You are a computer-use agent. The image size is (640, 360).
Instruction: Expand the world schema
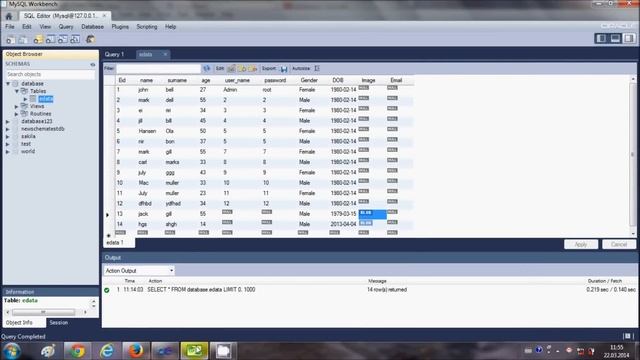(8, 152)
